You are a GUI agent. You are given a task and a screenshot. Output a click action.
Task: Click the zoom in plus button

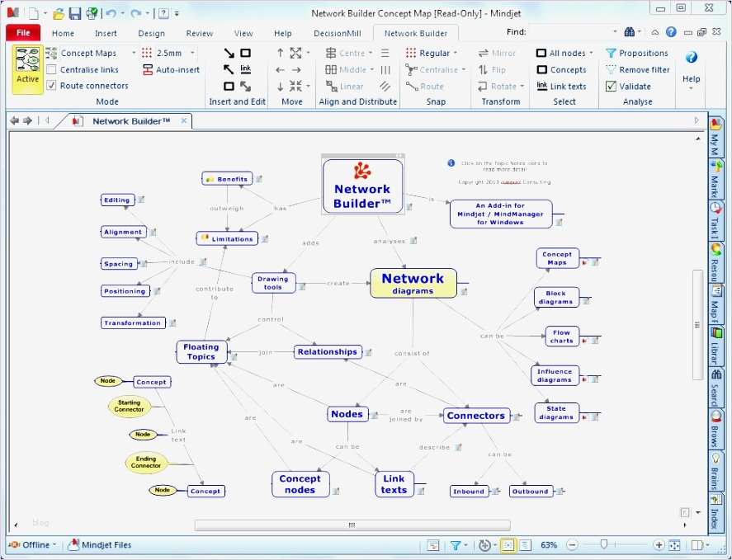(x=659, y=544)
